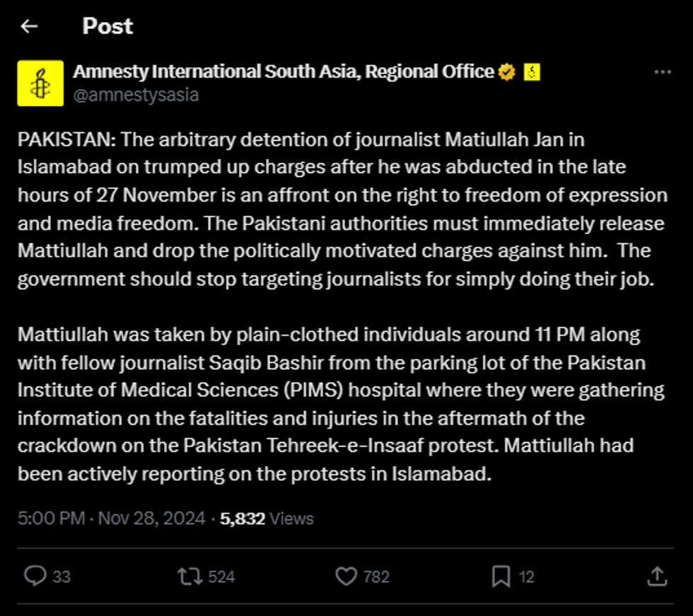The height and width of the screenshot is (616, 693).
Task: Go back using the left arrow
Action: 29,27
